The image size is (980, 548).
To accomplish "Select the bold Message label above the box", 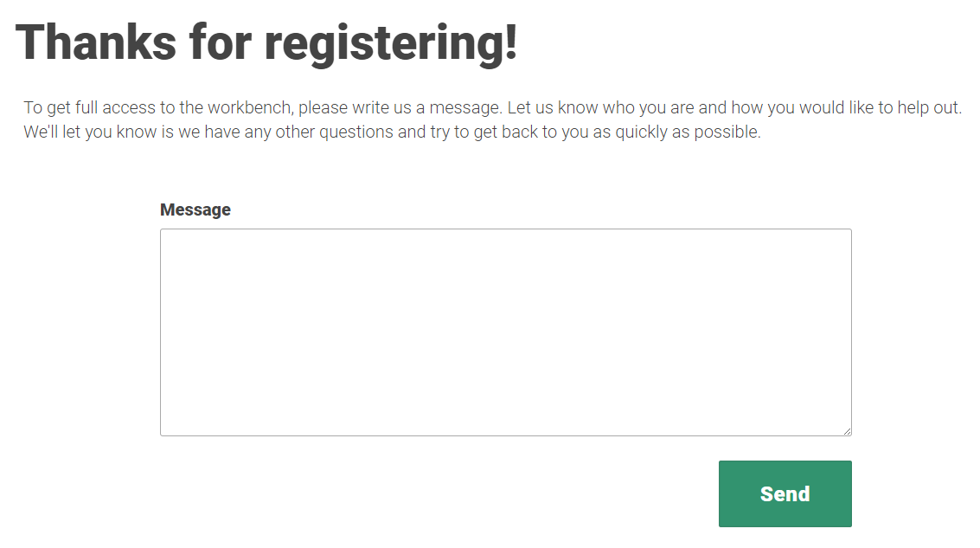I will point(195,210).
